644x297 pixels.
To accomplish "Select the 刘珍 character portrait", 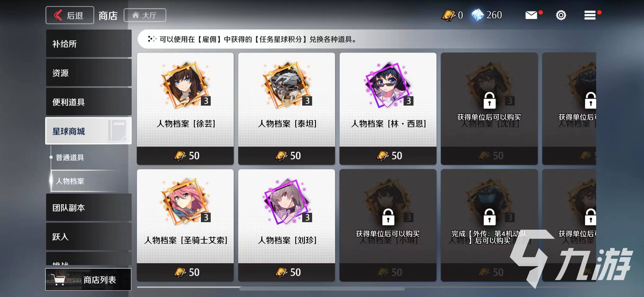I will (287, 202).
